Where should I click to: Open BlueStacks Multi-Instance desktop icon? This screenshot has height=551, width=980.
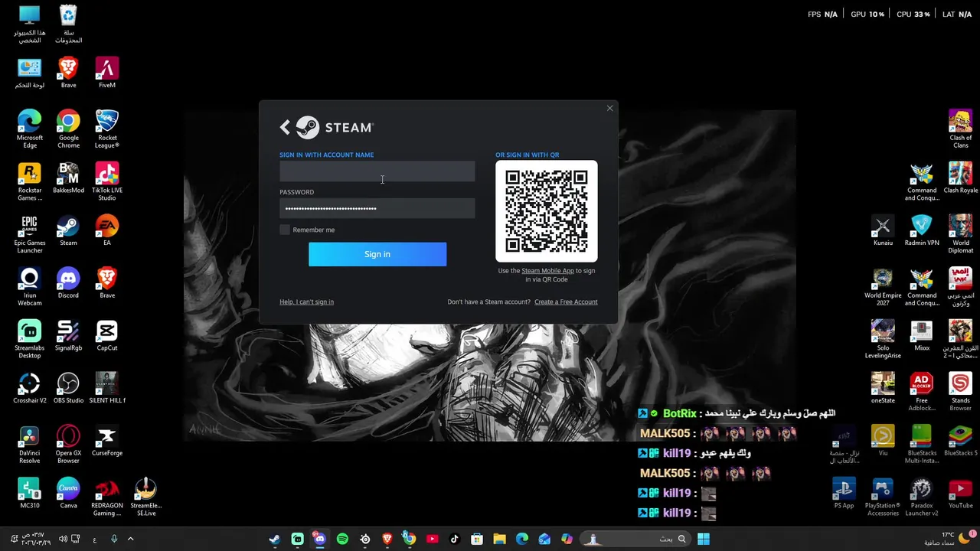921,444
